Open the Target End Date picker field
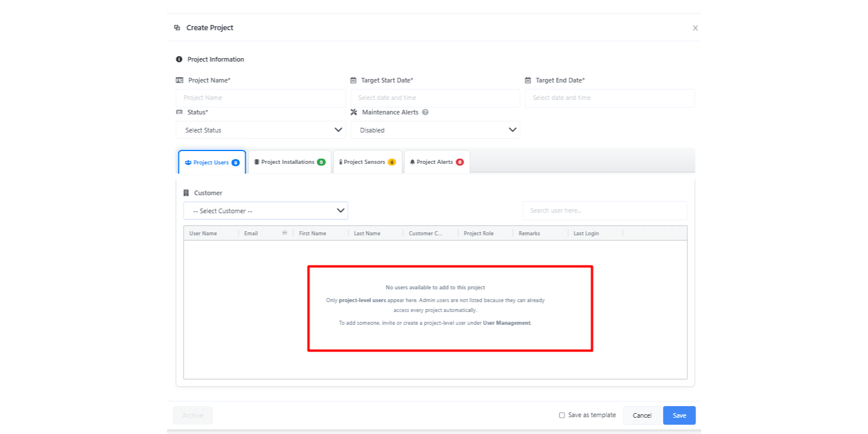The width and height of the screenshot is (868, 434). click(610, 98)
